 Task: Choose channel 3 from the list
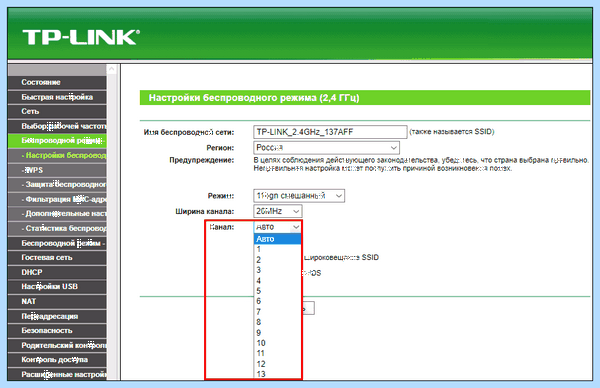coord(278,270)
